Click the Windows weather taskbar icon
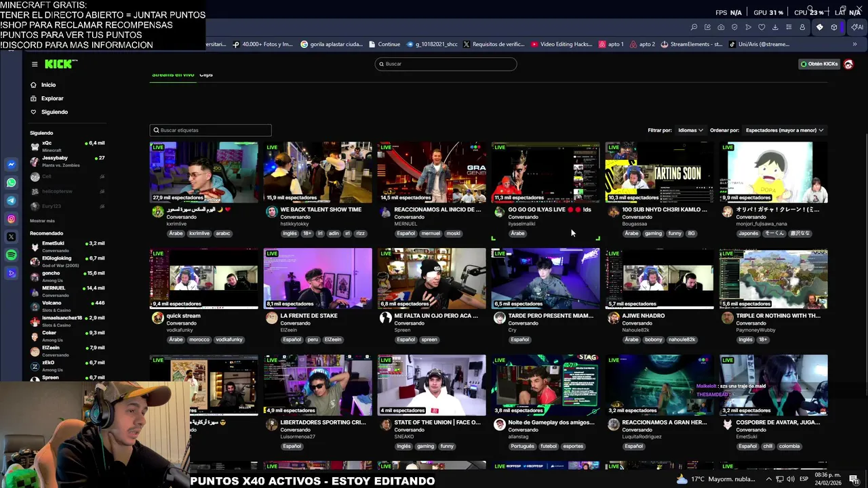The image size is (868, 488). pos(681,479)
